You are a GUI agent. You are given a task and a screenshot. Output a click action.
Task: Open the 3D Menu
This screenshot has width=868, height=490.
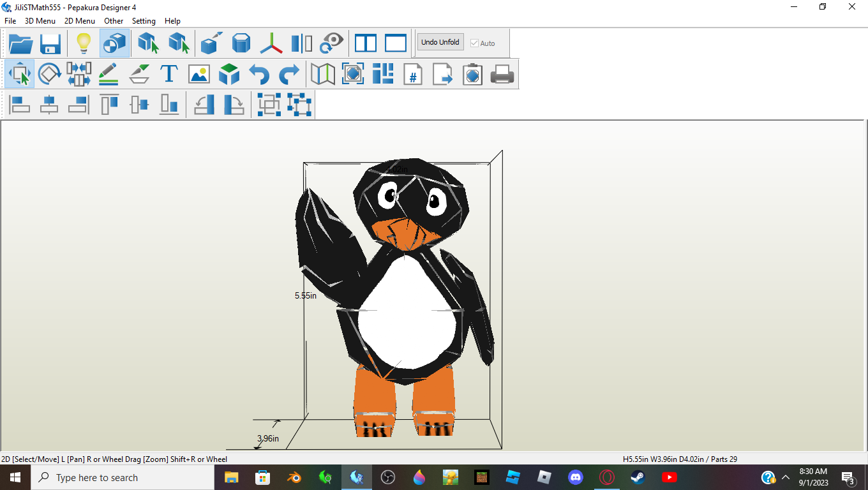point(40,21)
